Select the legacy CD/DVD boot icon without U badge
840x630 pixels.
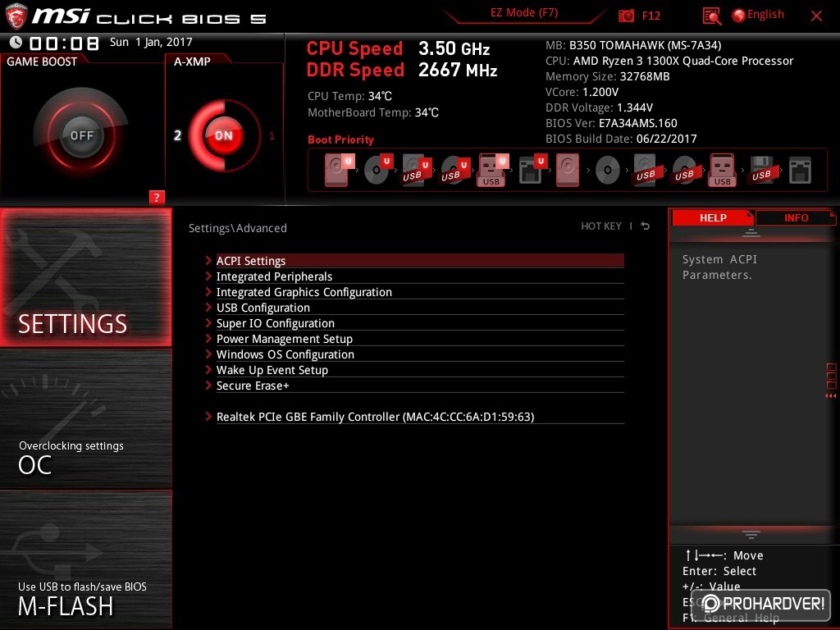coord(608,171)
